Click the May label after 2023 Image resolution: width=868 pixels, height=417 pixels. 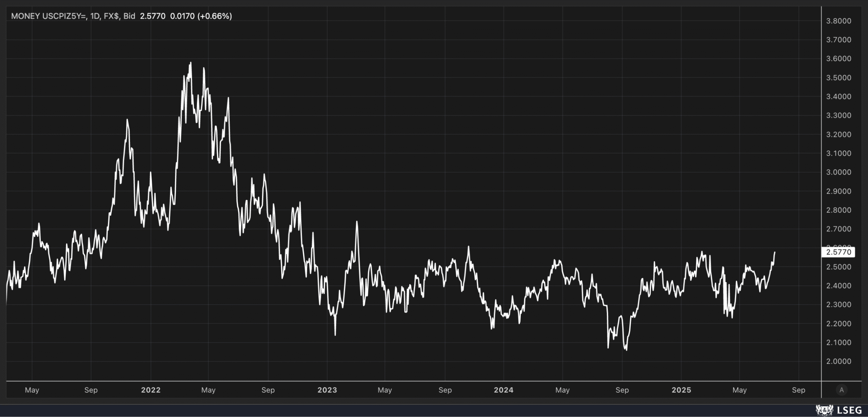pyautogui.click(x=385, y=390)
